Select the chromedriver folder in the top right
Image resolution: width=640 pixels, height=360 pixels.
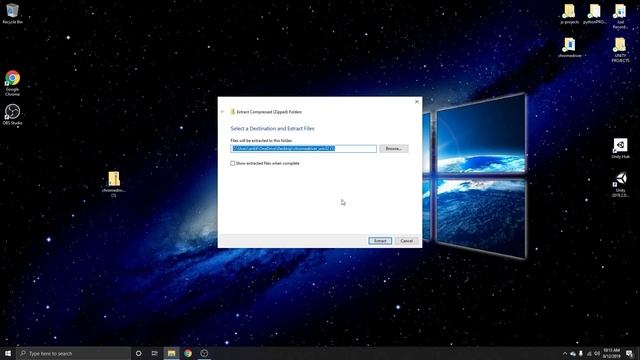[569, 47]
